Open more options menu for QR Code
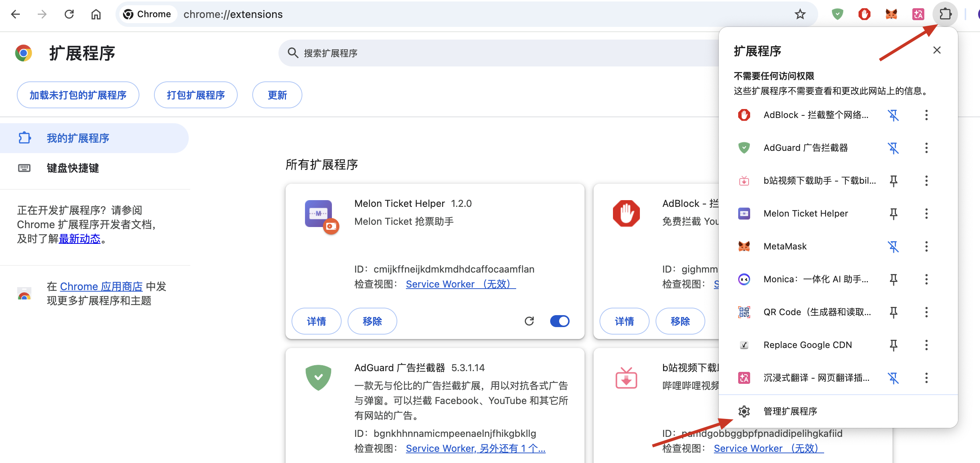The height and width of the screenshot is (463, 980). tap(926, 312)
